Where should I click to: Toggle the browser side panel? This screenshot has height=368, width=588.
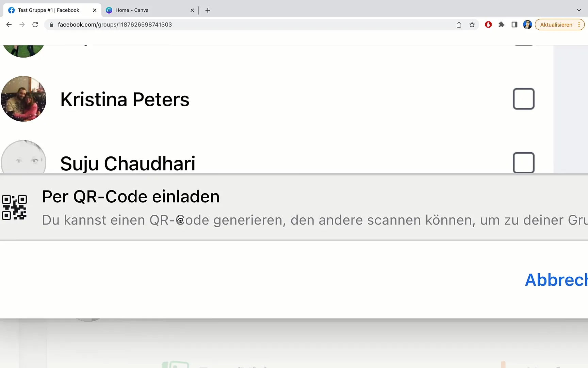(x=514, y=25)
